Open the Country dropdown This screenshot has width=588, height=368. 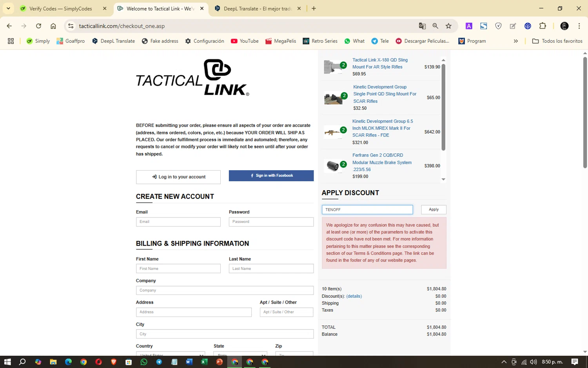tap(171, 353)
